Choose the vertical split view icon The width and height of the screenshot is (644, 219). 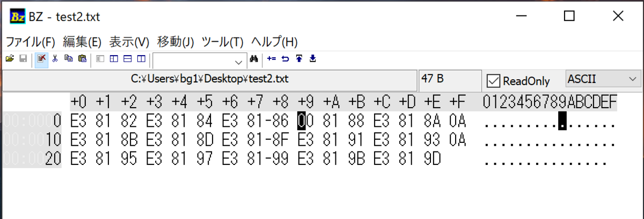[x=141, y=59]
